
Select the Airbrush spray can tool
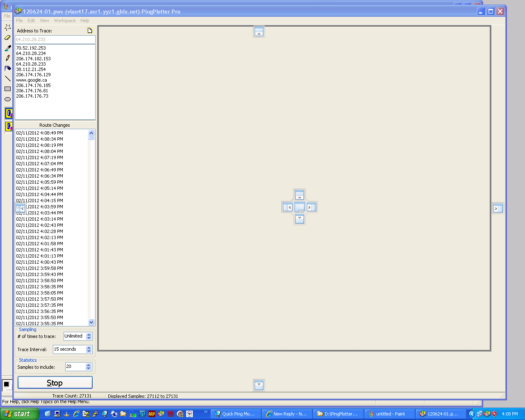[x=7, y=68]
